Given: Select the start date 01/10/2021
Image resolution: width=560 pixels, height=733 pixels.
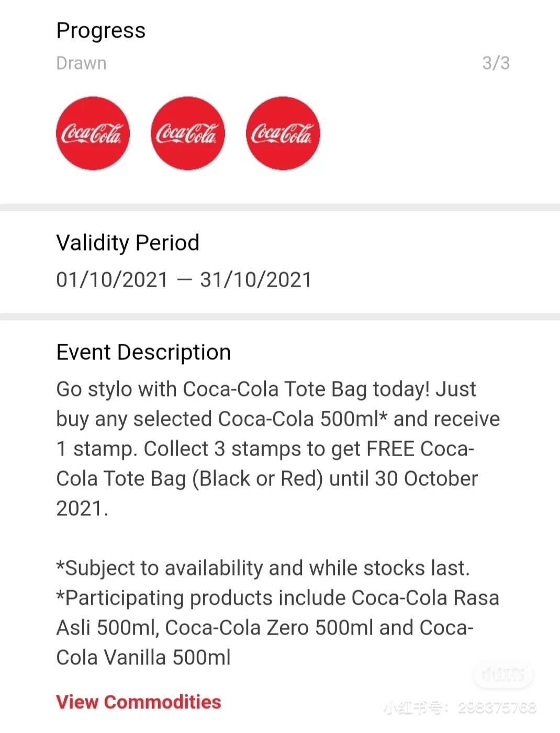Looking at the screenshot, I should (112, 280).
